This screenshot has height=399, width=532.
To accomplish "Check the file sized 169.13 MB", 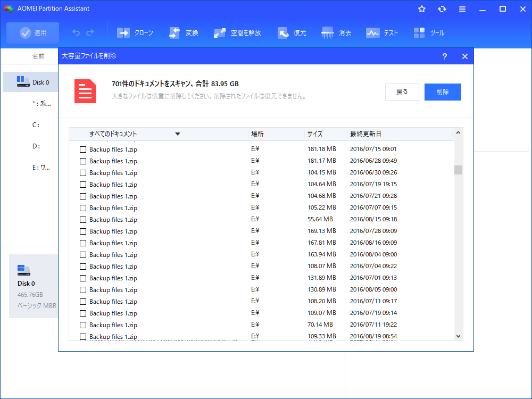I will [x=83, y=231].
